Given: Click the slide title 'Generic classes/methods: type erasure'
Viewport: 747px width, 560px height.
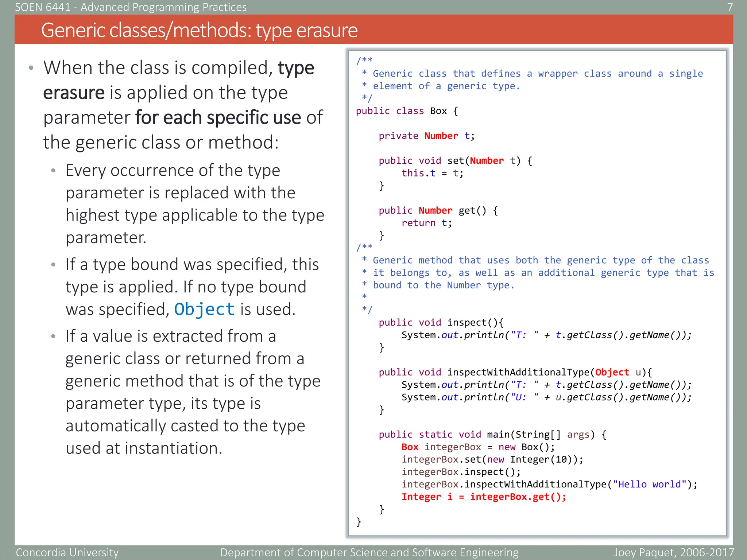Looking at the screenshot, I should coord(199,30).
